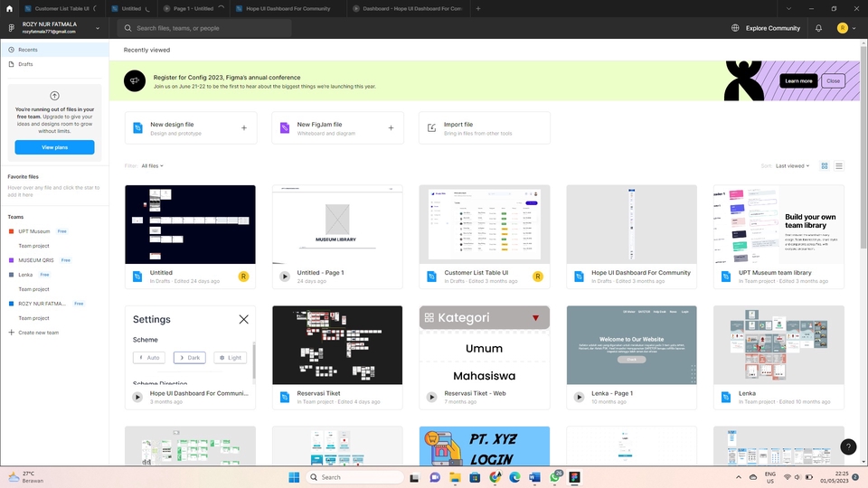Image resolution: width=868 pixels, height=488 pixels.
Task: Click the taskbar Search box
Action: click(354, 477)
